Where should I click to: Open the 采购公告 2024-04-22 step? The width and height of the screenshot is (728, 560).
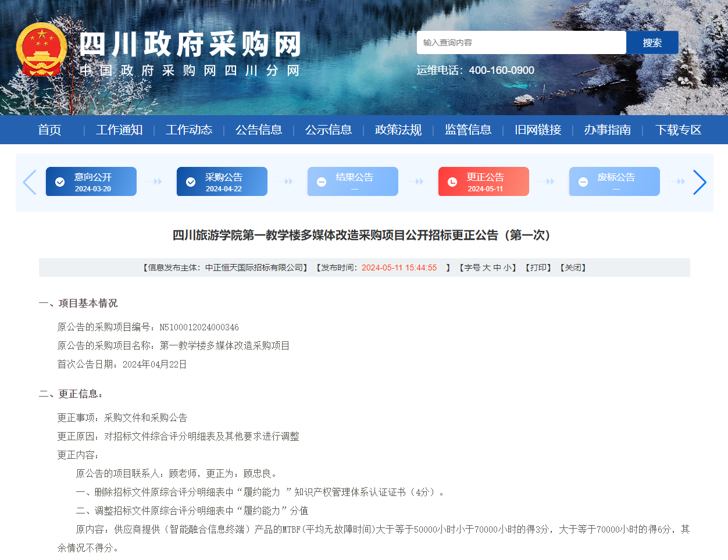pos(222,181)
